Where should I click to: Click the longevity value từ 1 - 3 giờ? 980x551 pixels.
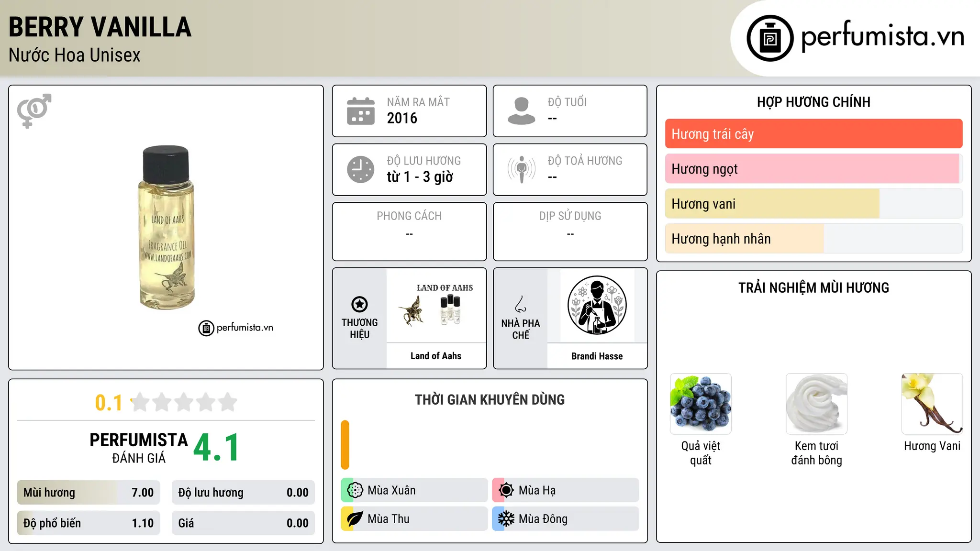[420, 177]
